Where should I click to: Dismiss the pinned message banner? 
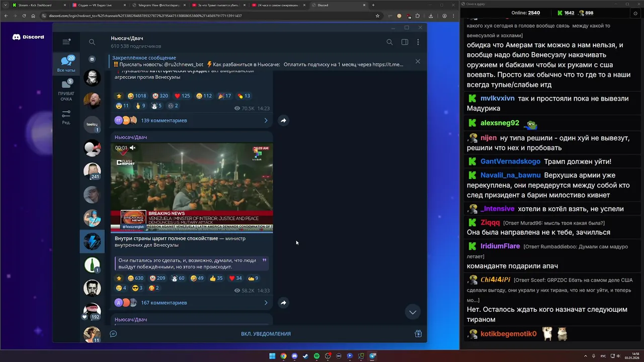click(x=418, y=61)
